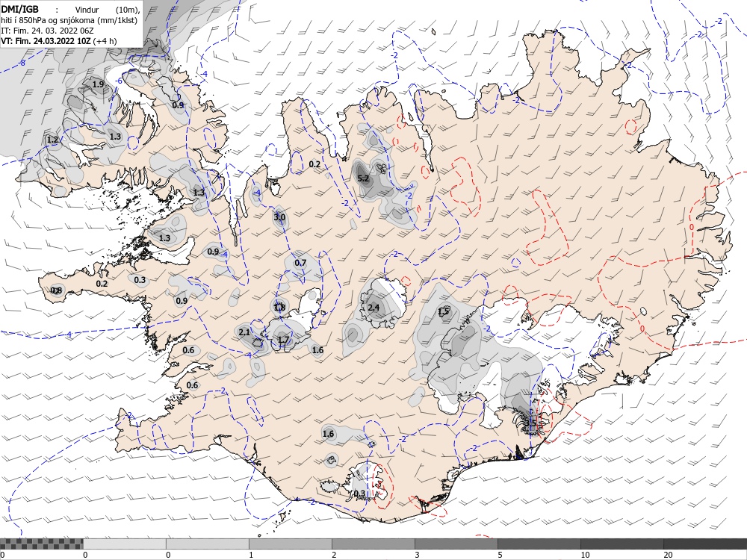Click the 5.2 snowfall maximum value
The width and height of the screenshot is (747, 560).
(x=363, y=178)
